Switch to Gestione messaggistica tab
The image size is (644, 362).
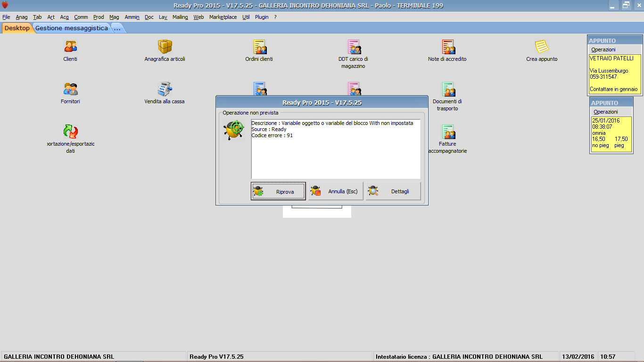[x=72, y=28]
